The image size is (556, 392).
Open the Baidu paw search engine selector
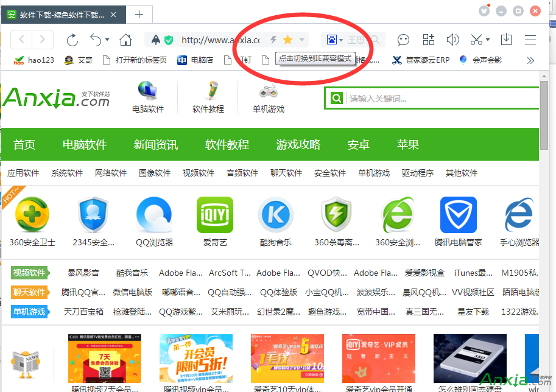(334, 40)
